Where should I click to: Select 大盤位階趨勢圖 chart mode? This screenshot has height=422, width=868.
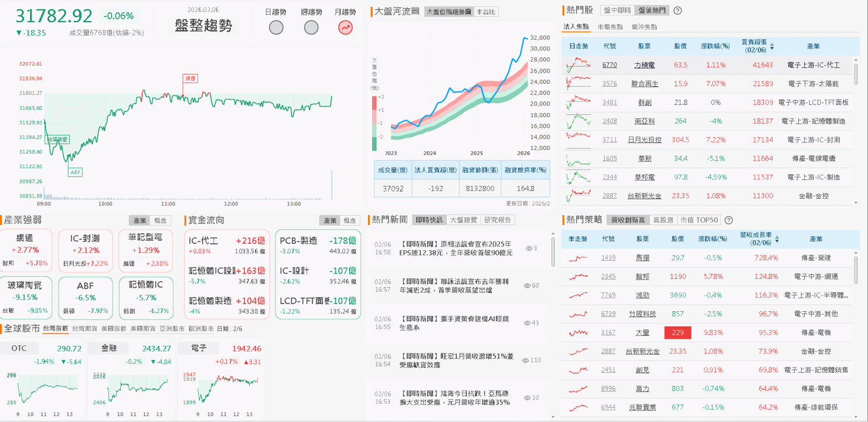pos(448,12)
